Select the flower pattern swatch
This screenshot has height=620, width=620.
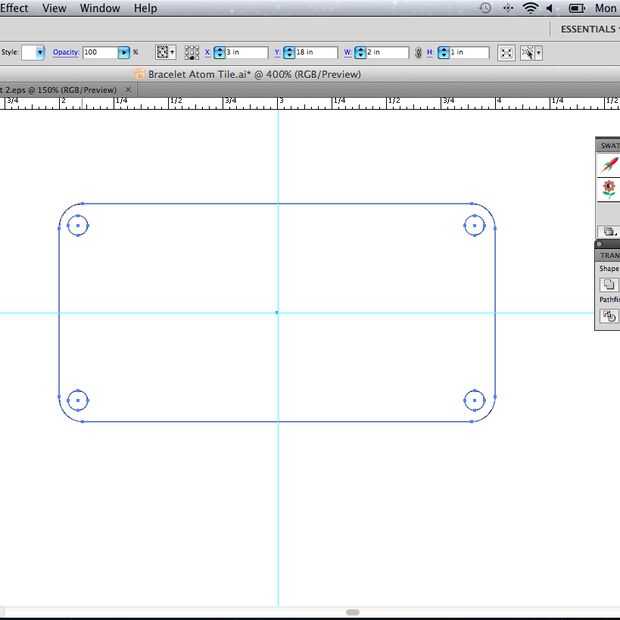[609, 189]
